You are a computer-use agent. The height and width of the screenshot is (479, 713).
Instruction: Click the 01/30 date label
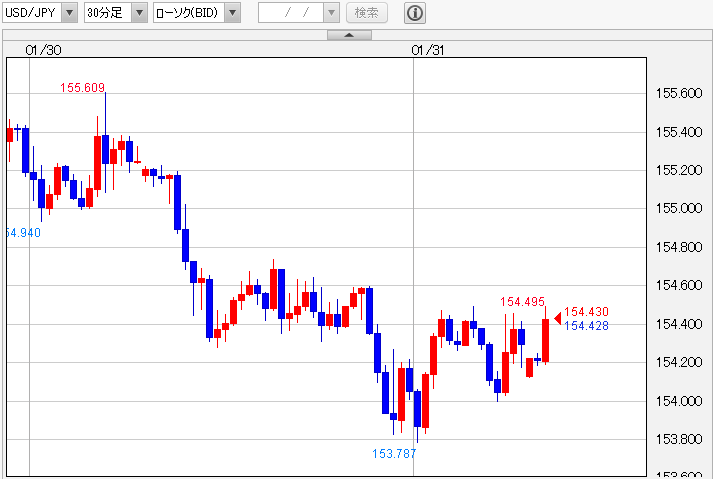pos(44,50)
